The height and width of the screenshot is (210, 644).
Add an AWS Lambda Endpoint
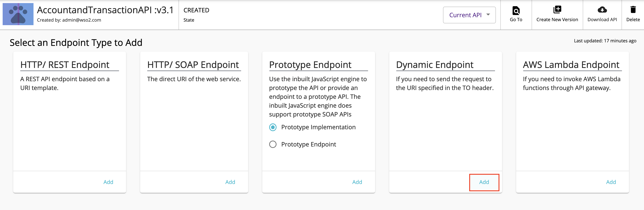tap(611, 182)
